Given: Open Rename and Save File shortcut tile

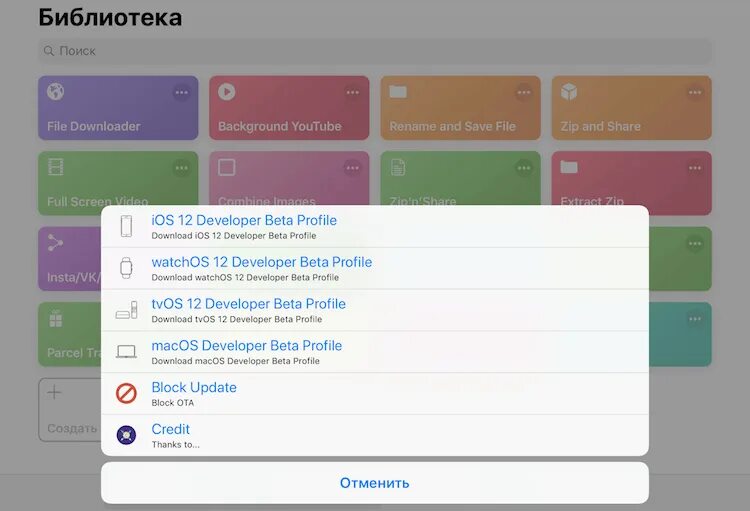Looking at the screenshot, I should tap(460, 108).
